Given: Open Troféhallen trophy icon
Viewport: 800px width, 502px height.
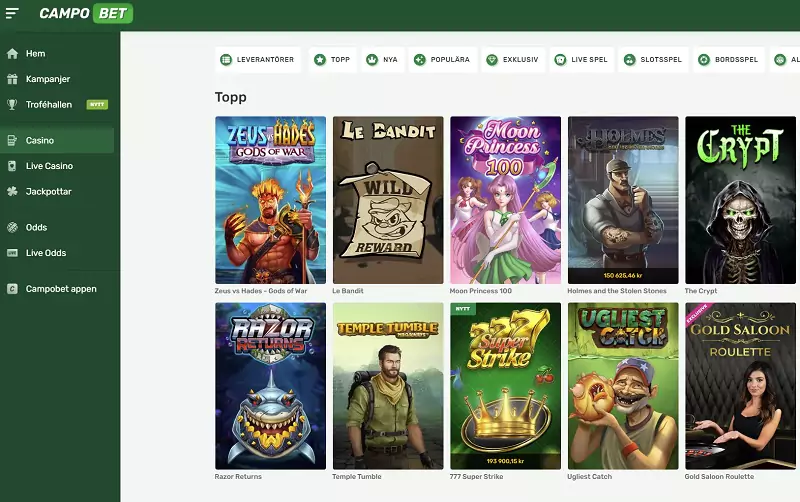Looking at the screenshot, I should [12, 104].
